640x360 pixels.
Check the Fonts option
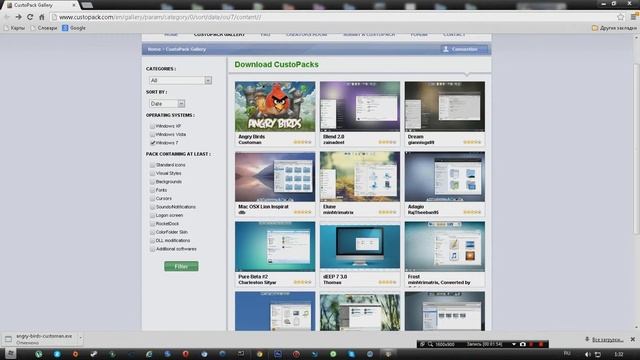pos(153,190)
